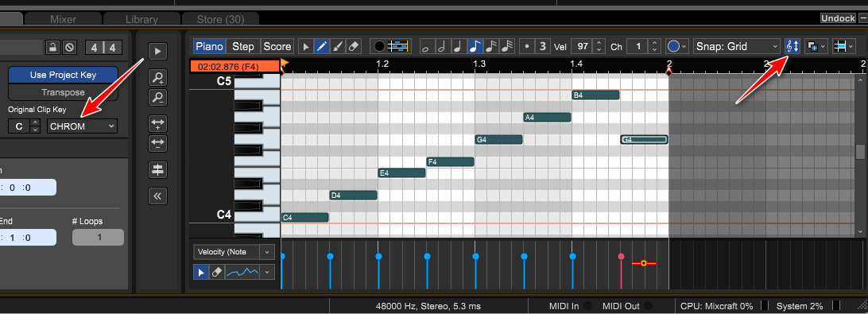Click the Ch 1 channel stepper arrows

click(x=655, y=47)
